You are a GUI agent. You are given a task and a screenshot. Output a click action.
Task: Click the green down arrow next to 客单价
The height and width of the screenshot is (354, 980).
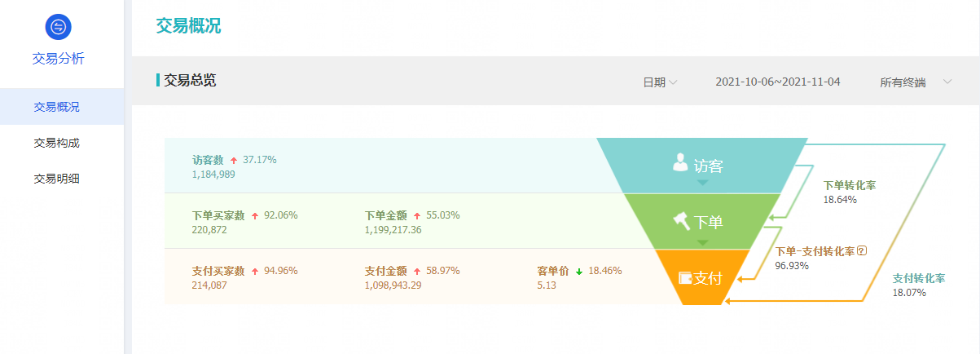579,272
